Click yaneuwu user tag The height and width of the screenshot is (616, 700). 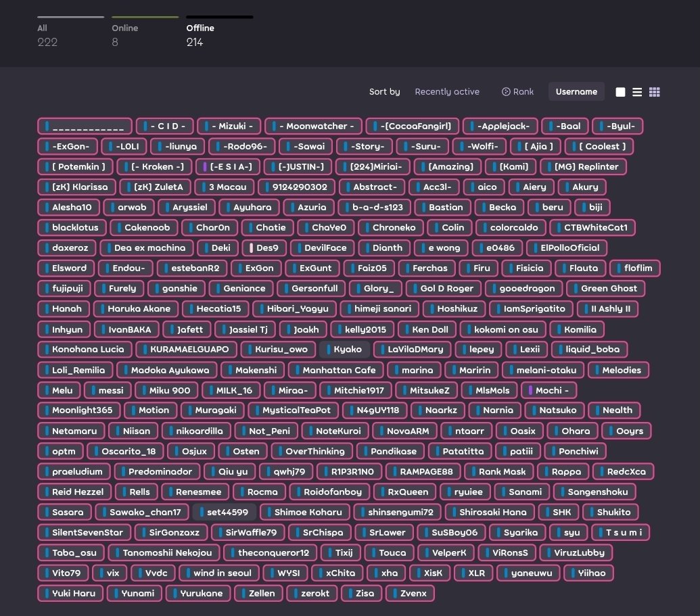pos(528,573)
